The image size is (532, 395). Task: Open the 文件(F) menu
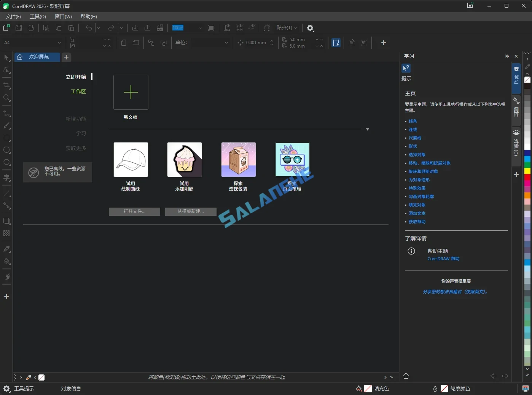13,17
